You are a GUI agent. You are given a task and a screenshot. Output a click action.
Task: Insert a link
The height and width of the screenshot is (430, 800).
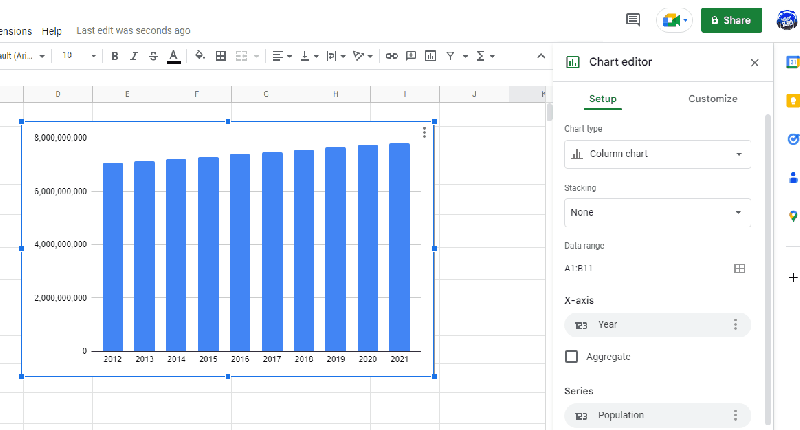391,56
